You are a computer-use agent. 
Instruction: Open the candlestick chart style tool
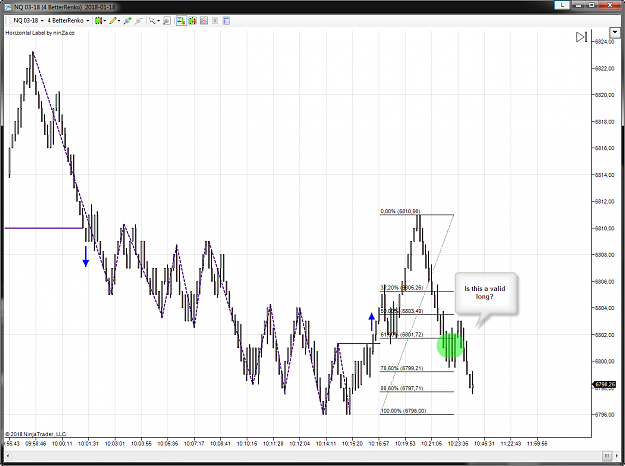click(x=98, y=21)
